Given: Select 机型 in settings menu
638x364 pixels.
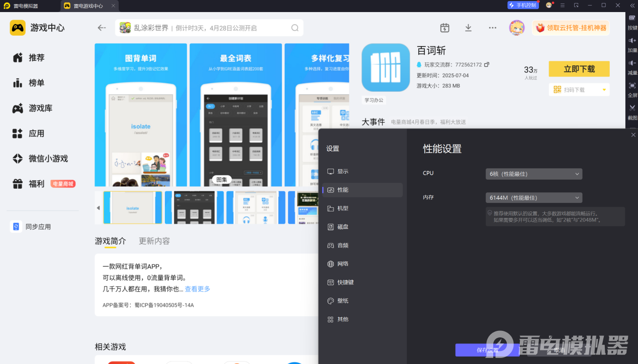Looking at the screenshot, I should 362,208.
